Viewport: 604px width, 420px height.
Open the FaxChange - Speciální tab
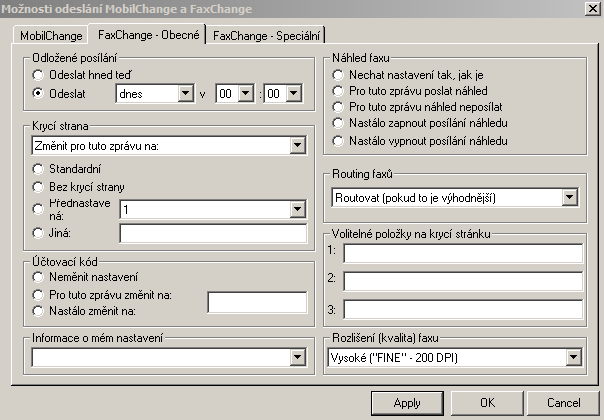click(266, 36)
